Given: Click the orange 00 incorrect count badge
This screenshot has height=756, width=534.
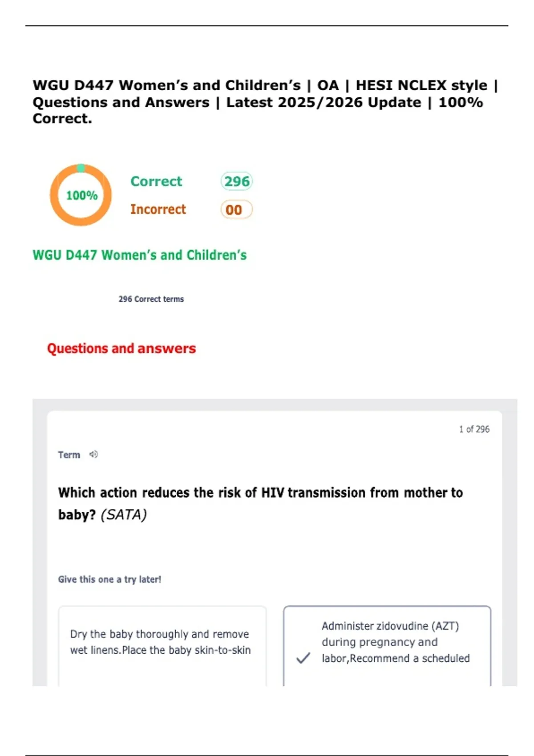Looking at the screenshot, I should point(236,209).
